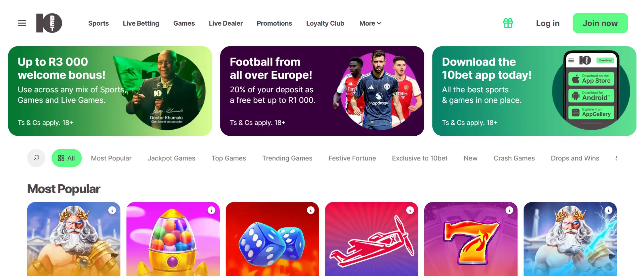Click the Log in link
This screenshot has width=644, height=276.
pos(548,23)
